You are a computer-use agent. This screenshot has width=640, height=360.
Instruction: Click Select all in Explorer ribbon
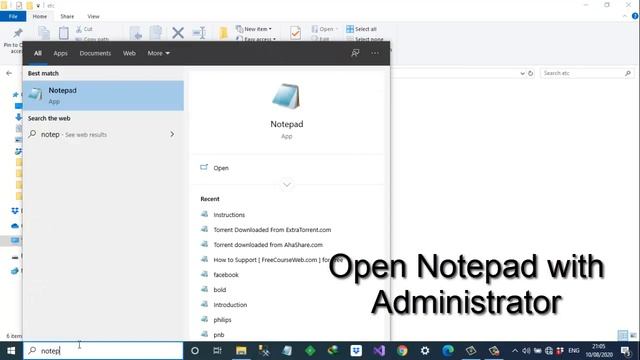coord(362,29)
